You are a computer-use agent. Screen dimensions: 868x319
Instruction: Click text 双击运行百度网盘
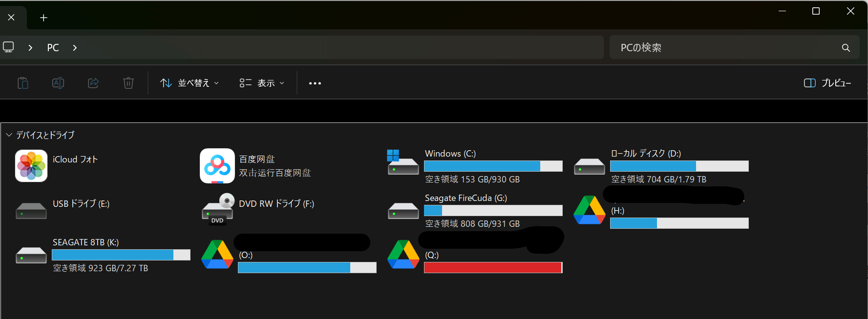coord(275,173)
